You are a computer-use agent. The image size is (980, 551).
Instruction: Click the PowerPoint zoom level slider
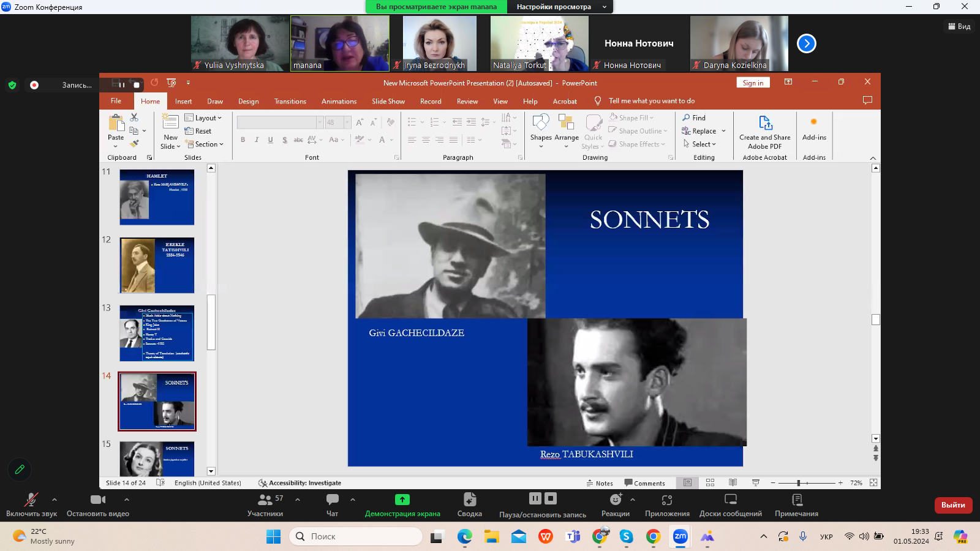pos(799,483)
